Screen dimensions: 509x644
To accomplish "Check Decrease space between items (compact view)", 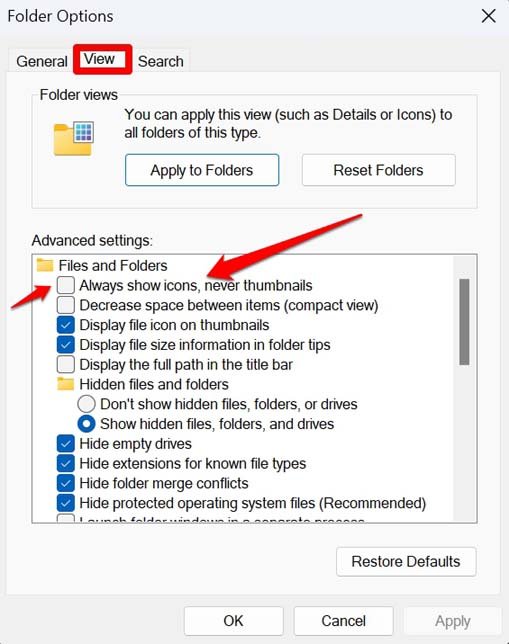I will pos(66,305).
